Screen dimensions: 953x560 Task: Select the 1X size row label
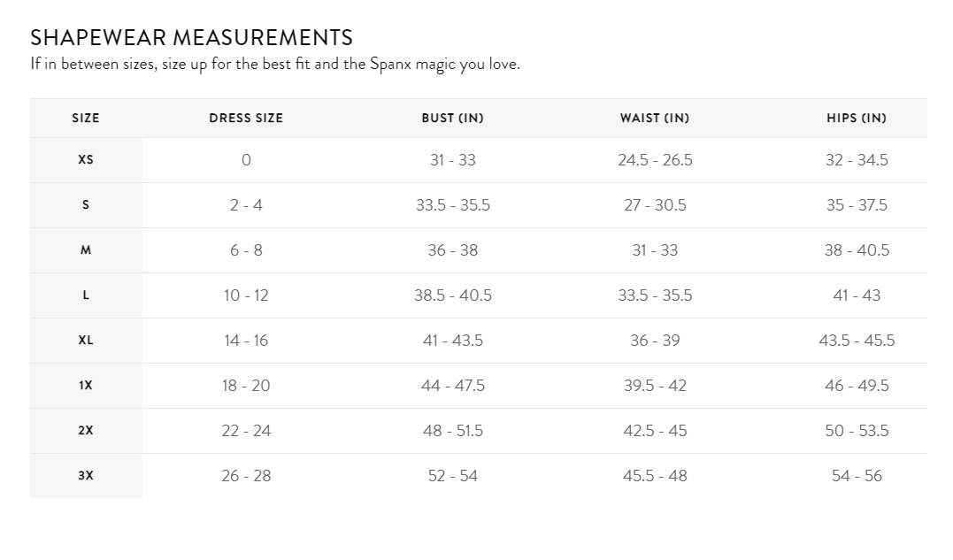coord(86,385)
